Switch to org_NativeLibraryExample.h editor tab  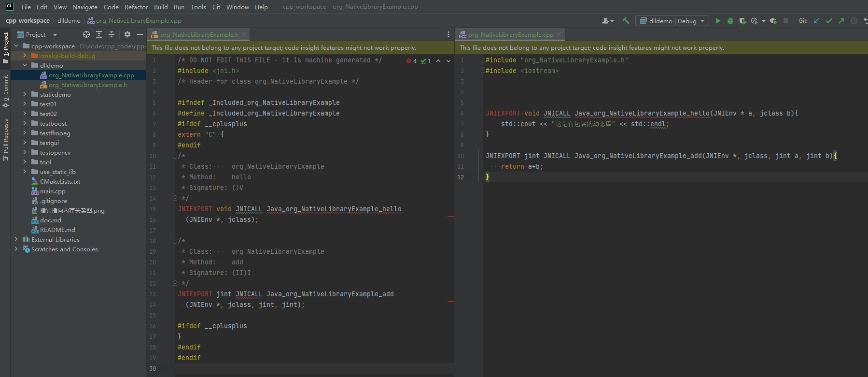(x=199, y=34)
